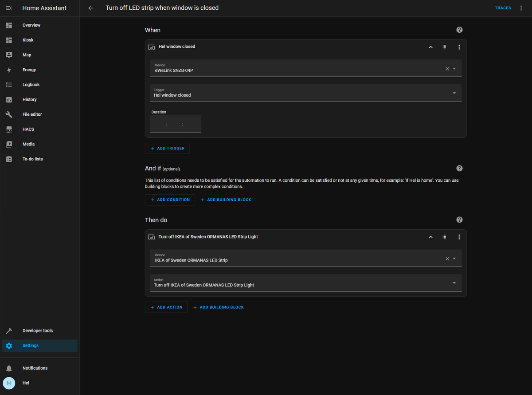
Task: Expand the IKEA ORMANAS LED Strip device dropdown
Action: coord(454,258)
